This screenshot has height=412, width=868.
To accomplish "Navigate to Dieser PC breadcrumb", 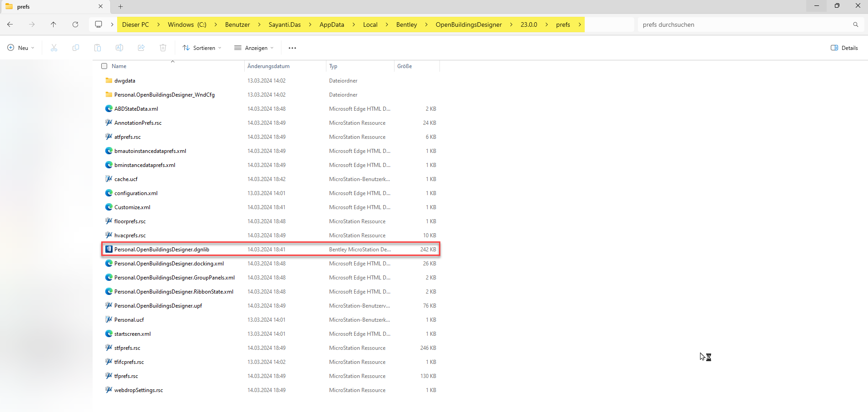I will click(x=135, y=25).
